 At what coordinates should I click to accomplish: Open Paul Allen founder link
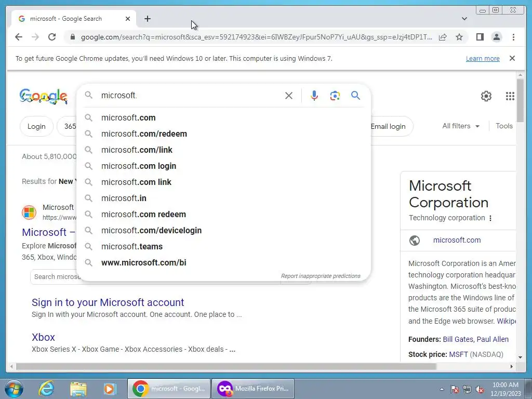(x=493, y=339)
